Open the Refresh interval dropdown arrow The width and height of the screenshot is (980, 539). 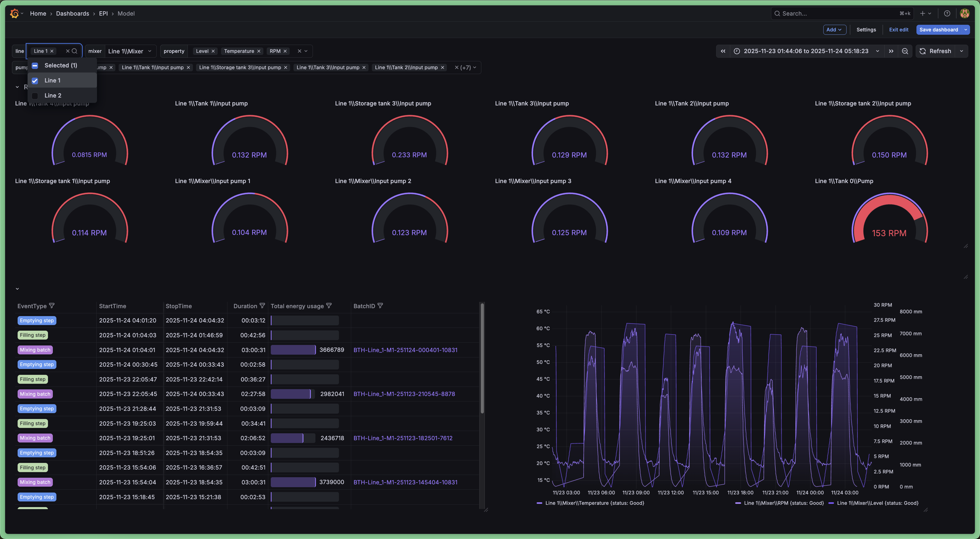coord(961,51)
